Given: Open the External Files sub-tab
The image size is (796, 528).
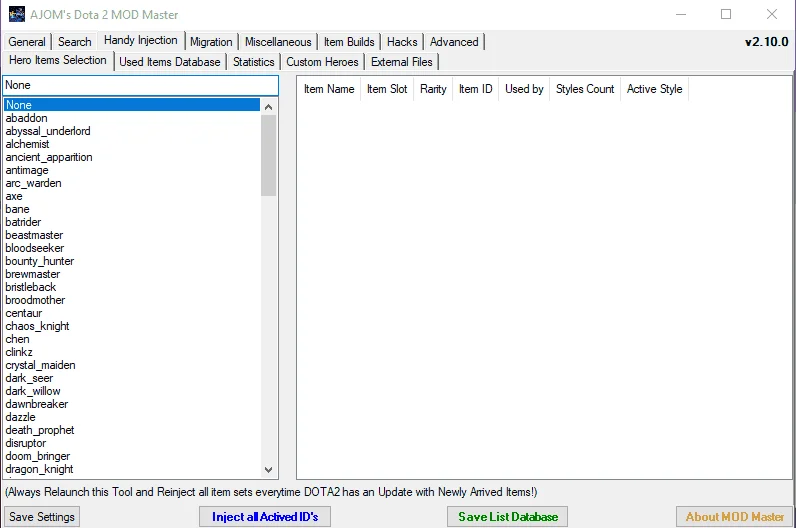Looking at the screenshot, I should pos(402,62).
